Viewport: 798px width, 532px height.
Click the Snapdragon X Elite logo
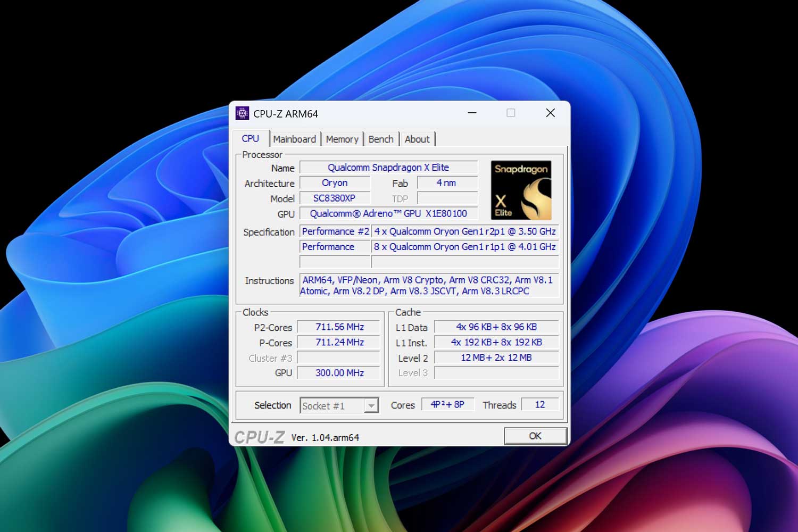pyautogui.click(x=521, y=190)
